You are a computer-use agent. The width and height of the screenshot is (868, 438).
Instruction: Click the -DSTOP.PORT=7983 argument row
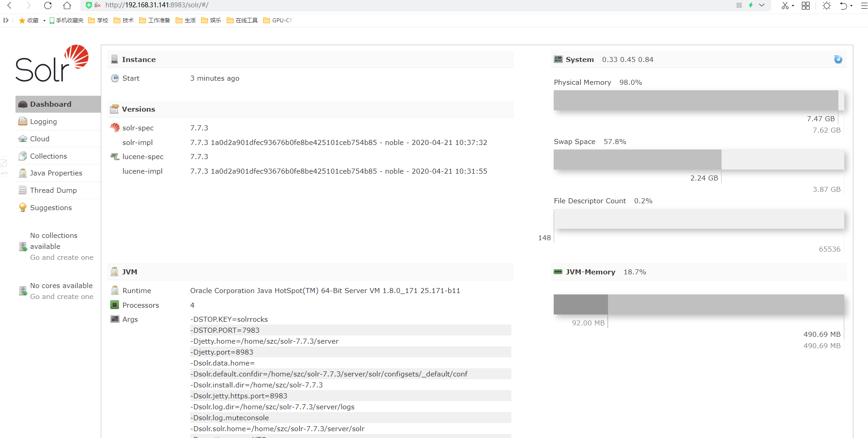pyautogui.click(x=350, y=330)
